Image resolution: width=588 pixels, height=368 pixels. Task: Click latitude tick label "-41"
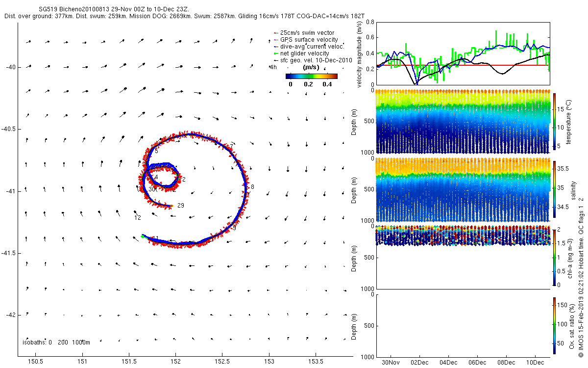(10, 191)
